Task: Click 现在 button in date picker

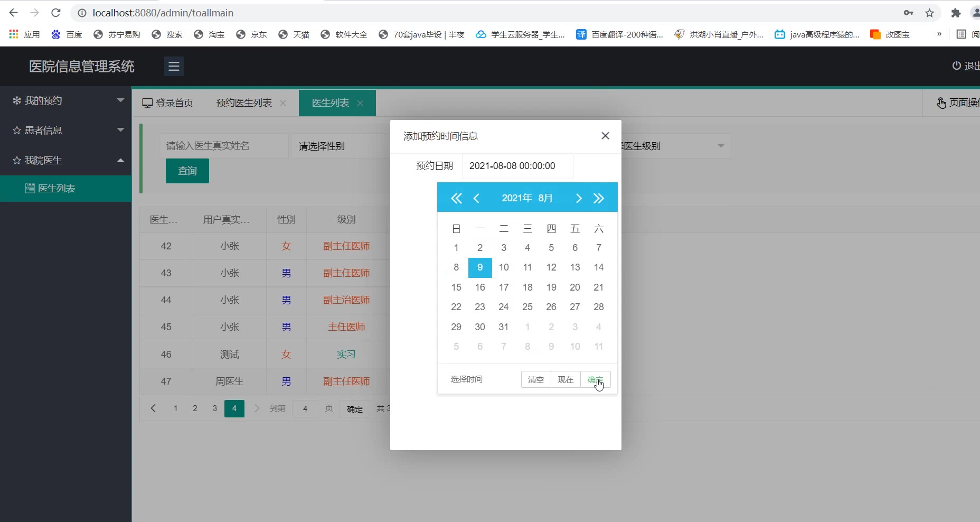Action: click(565, 379)
